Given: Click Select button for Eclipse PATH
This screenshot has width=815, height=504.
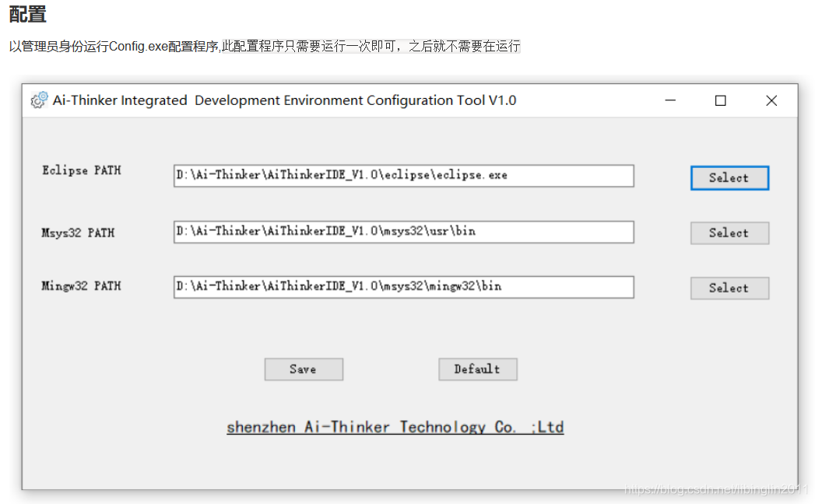Looking at the screenshot, I should [x=729, y=177].
